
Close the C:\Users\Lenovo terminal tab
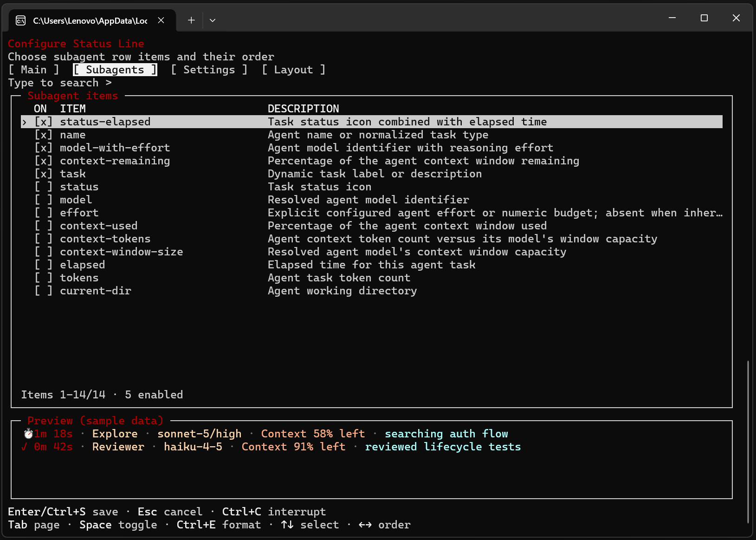pos(161,20)
